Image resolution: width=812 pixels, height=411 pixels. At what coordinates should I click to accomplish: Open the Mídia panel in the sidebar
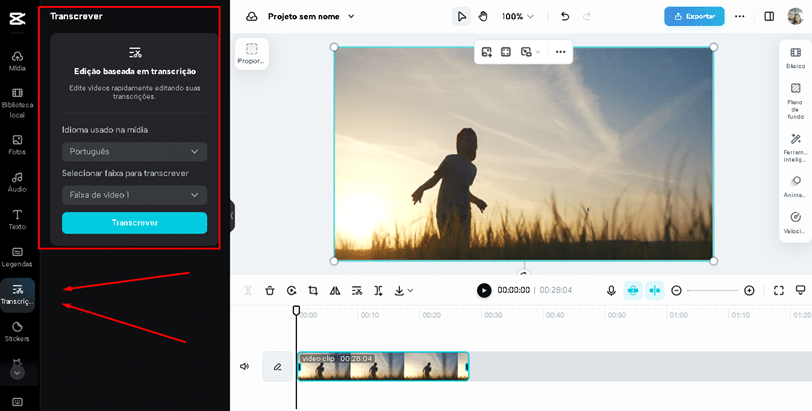click(x=17, y=60)
